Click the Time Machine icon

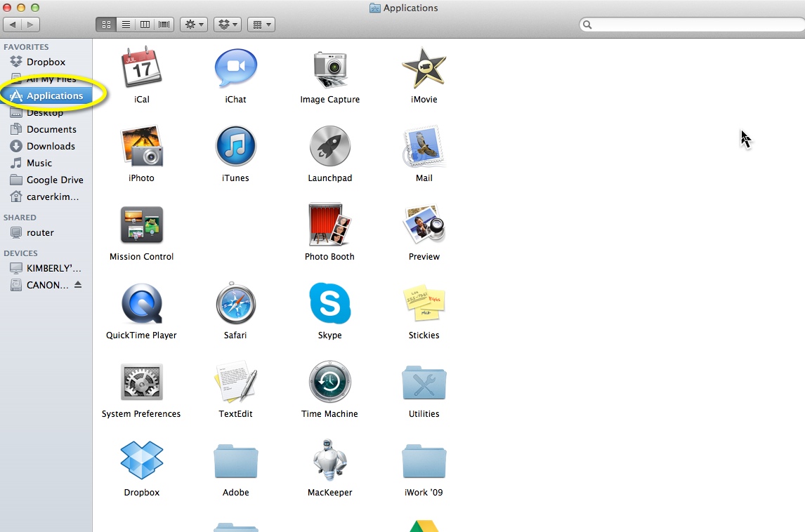coord(330,382)
